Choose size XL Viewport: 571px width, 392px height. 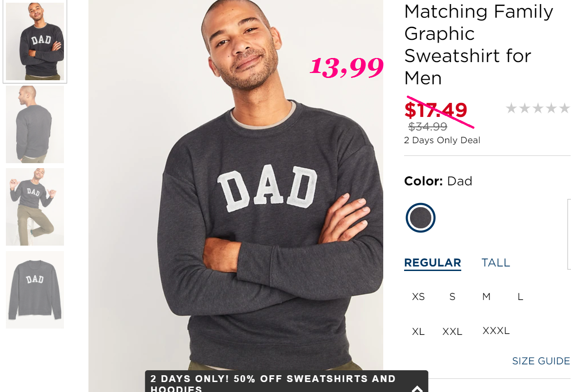418,332
